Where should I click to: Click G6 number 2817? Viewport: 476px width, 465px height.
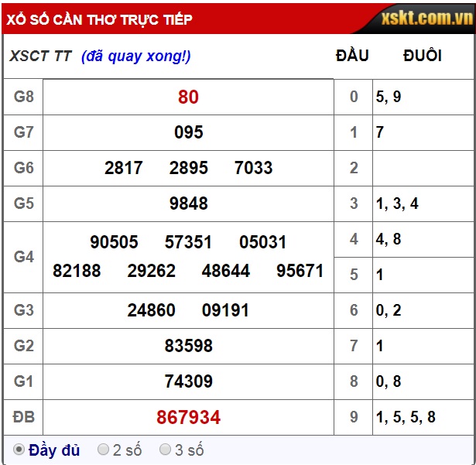click(x=124, y=168)
